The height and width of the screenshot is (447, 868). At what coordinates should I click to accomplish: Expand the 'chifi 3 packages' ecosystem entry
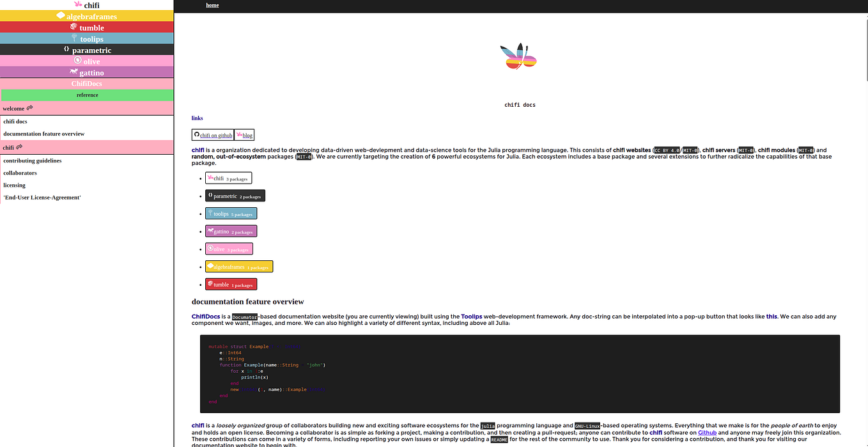click(228, 178)
